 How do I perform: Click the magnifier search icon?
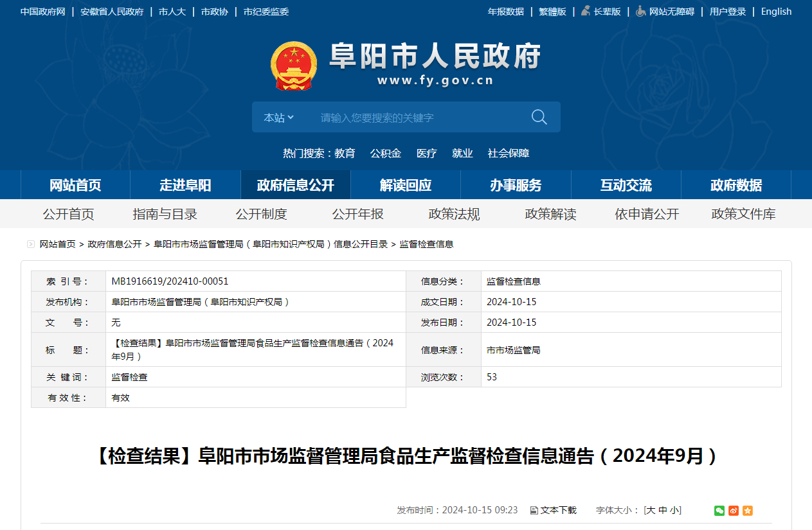pyautogui.click(x=539, y=117)
